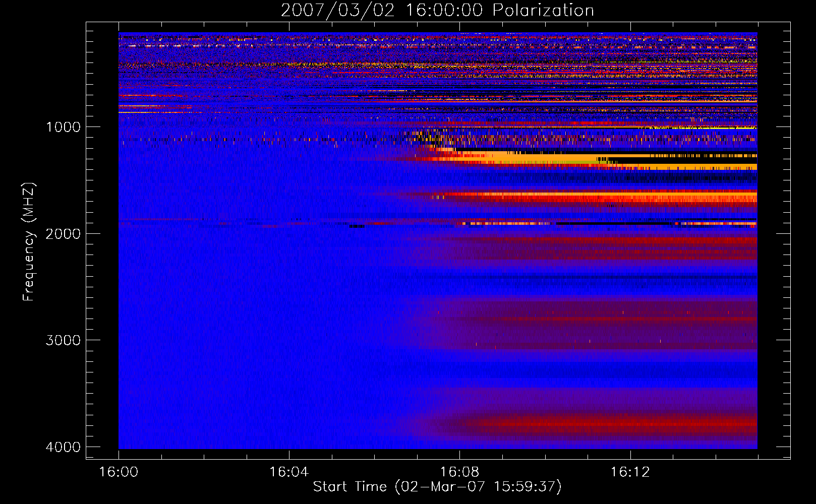Click the 16:04 time tick label
This screenshot has width=816, height=504.
289,472
